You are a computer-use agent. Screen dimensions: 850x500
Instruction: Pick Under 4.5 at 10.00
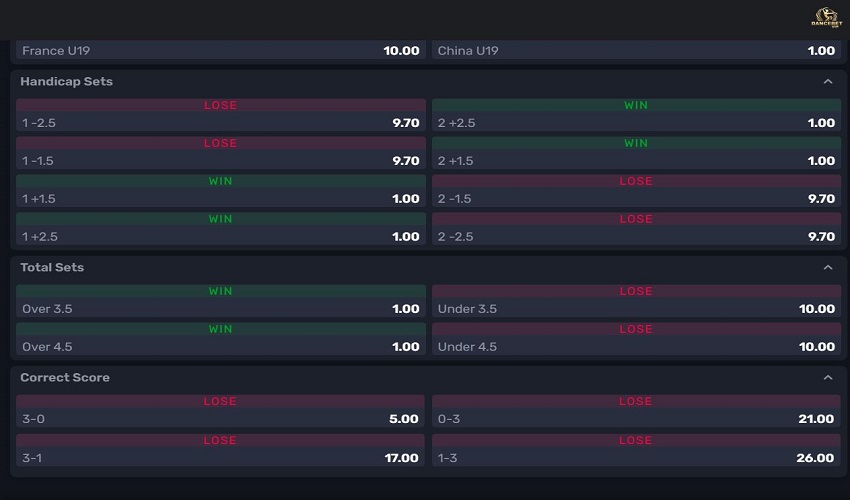(x=636, y=347)
